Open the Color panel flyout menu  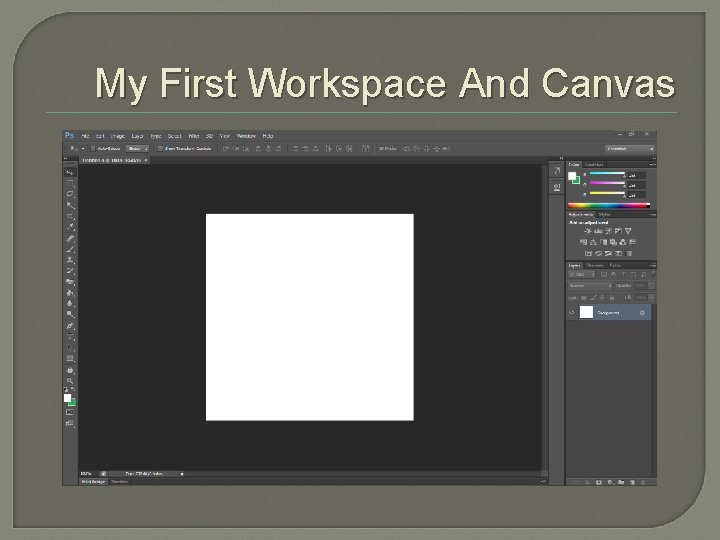click(653, 164)
